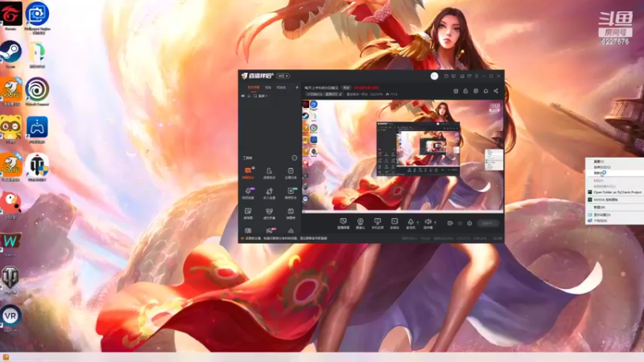
Task: Open the version badge dropdown beside app logo
Action: pos(283,76)
